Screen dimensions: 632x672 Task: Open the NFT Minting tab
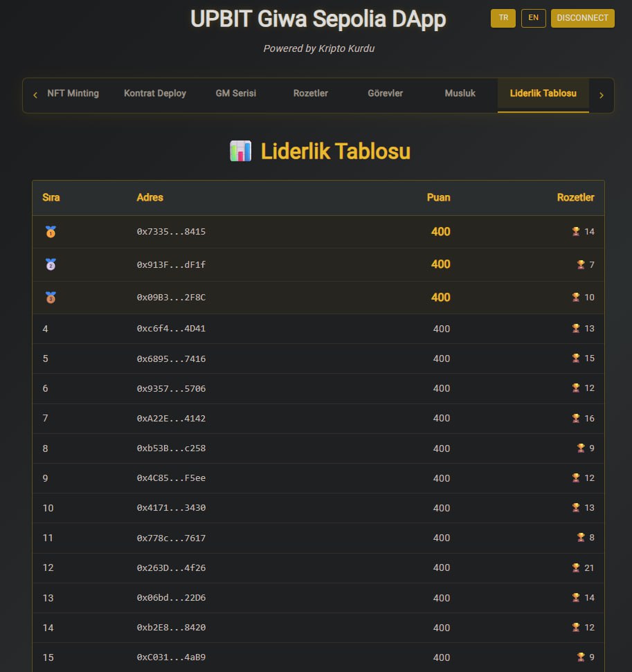[73, 93]
